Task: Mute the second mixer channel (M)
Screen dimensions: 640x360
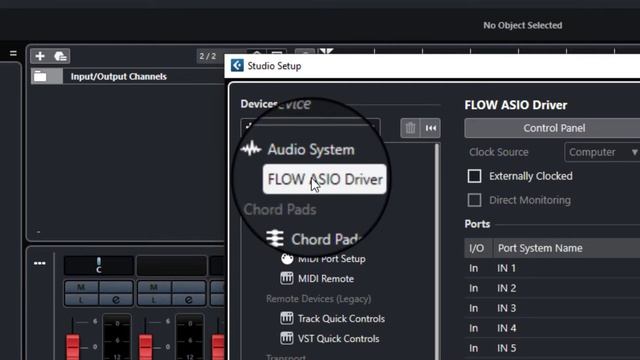Action: pyautogui.click(x=154, y=287)
